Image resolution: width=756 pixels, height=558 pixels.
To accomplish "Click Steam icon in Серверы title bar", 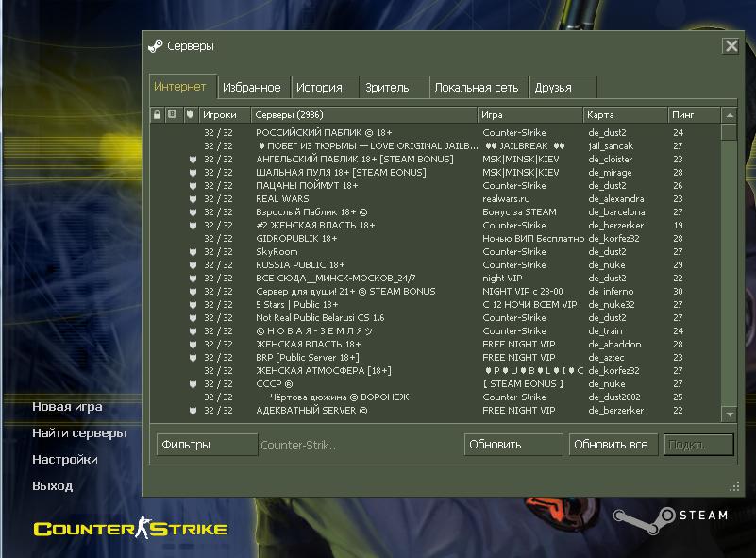I will 155,46.
